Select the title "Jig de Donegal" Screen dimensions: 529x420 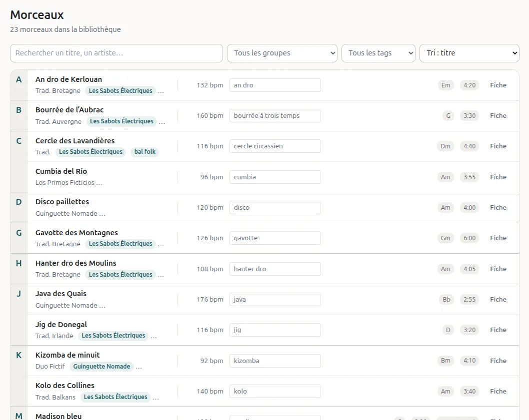tap(61, 325)
